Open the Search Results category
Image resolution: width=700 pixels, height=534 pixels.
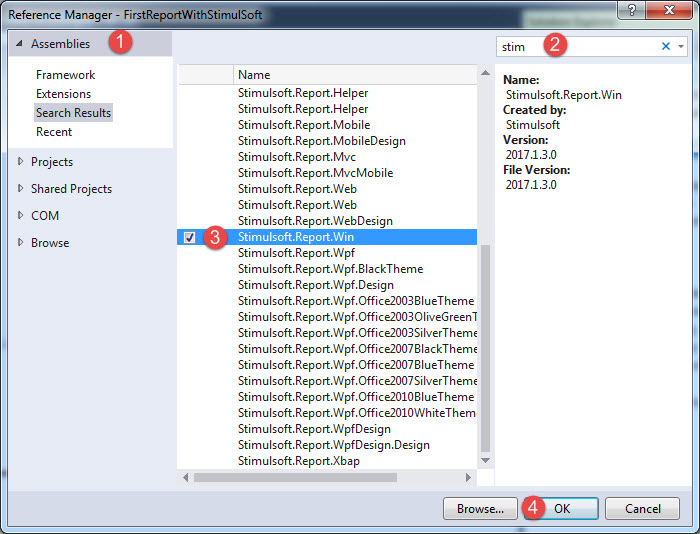click(73, 113)
